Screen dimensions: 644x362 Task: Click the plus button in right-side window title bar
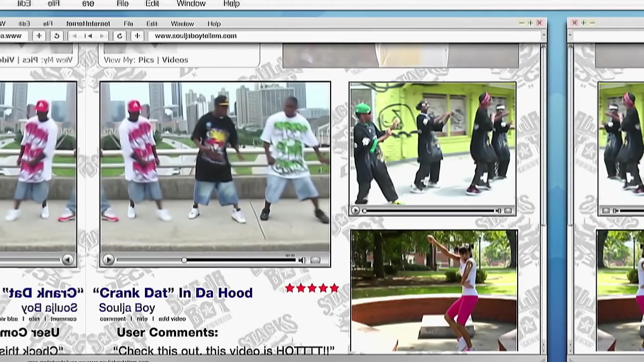[583, 23]
